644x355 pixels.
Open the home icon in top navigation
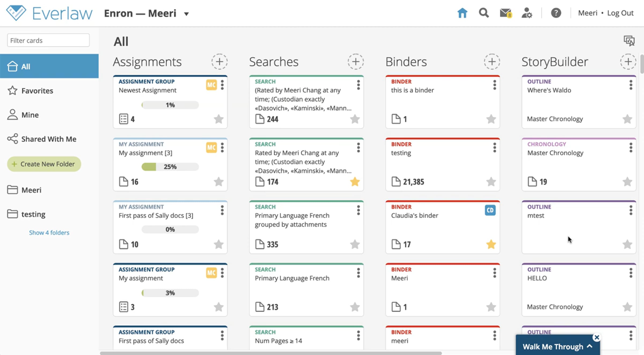click(x=462, y=13)
